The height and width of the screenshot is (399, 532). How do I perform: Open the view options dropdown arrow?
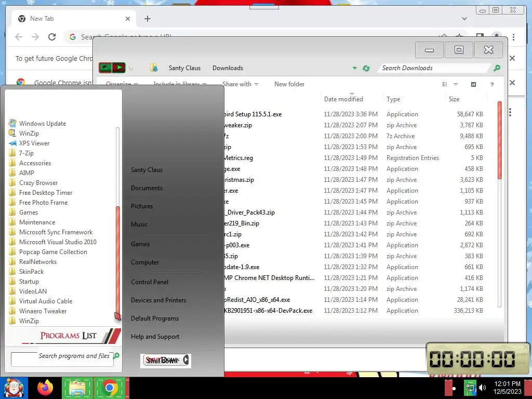point(456,85)
